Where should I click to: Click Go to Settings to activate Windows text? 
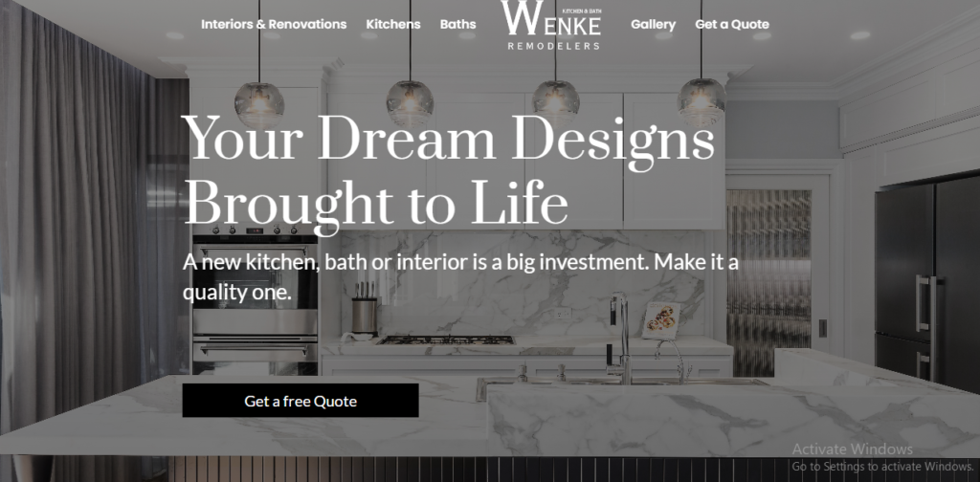pyautogui.click(x=883, y=467)
